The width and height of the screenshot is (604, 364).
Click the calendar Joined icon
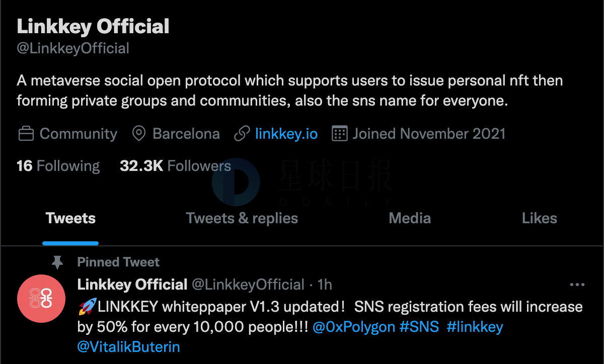point(340,134)
